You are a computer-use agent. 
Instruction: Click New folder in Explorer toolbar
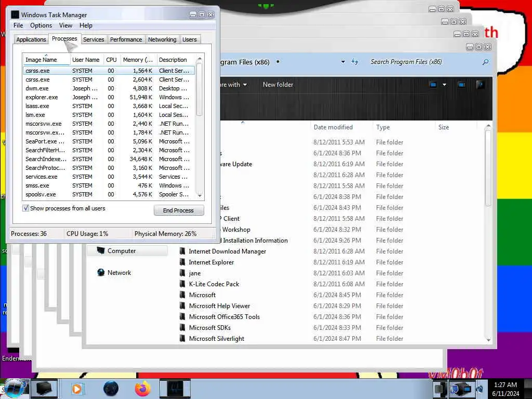pos(278,85)
